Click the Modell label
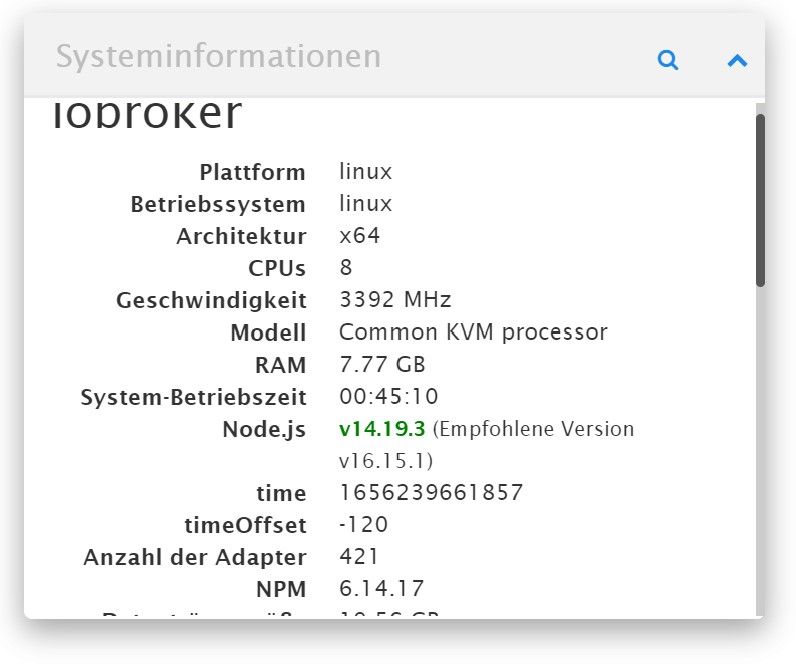Image resolution: width=796 pixels, height=664 pixels. pos(268,333)
